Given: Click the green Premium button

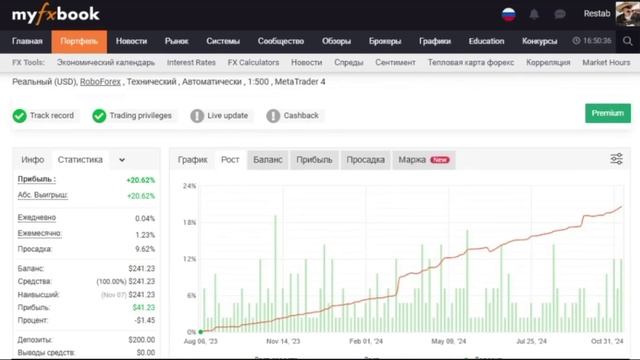Looking at the screenshot, I should tap(608, 113).
